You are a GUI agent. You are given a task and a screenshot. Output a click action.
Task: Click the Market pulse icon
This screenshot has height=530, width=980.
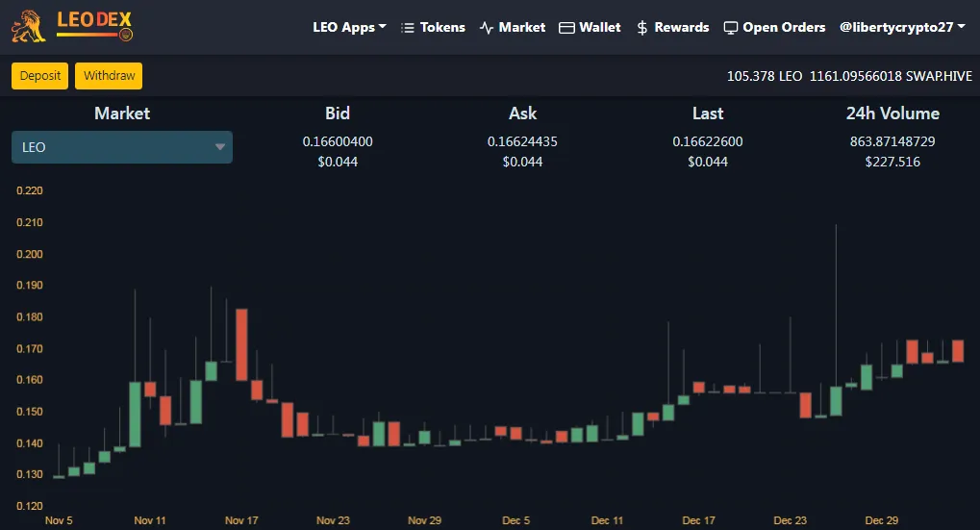(x=487, y=28)
